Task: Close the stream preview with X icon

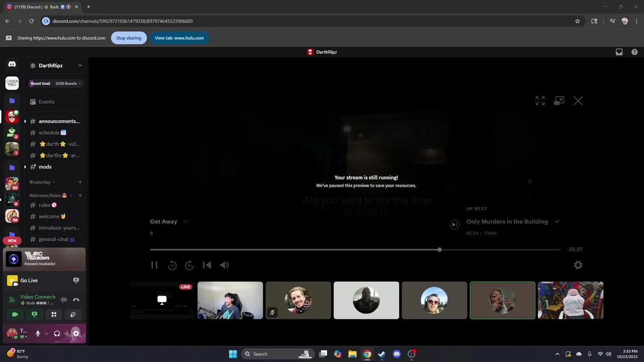Action: (x=578, y=101)
